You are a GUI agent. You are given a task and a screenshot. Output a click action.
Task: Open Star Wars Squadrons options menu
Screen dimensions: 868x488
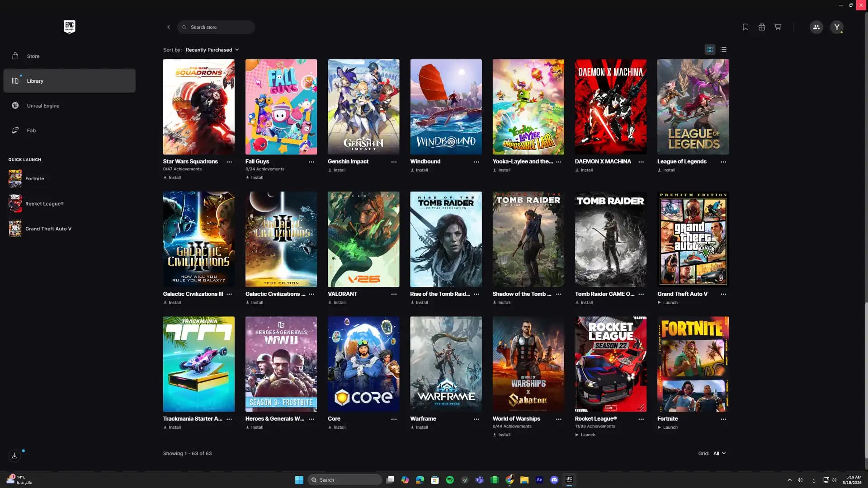click(229, 162)
